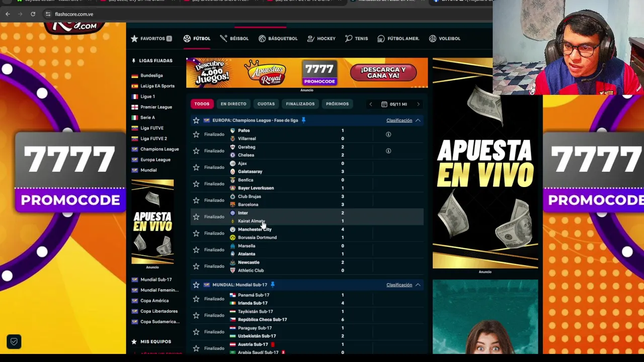The image size is (644, 362).
Task: Open Champions League sidebar link
Action: click(x=159, y=149)
